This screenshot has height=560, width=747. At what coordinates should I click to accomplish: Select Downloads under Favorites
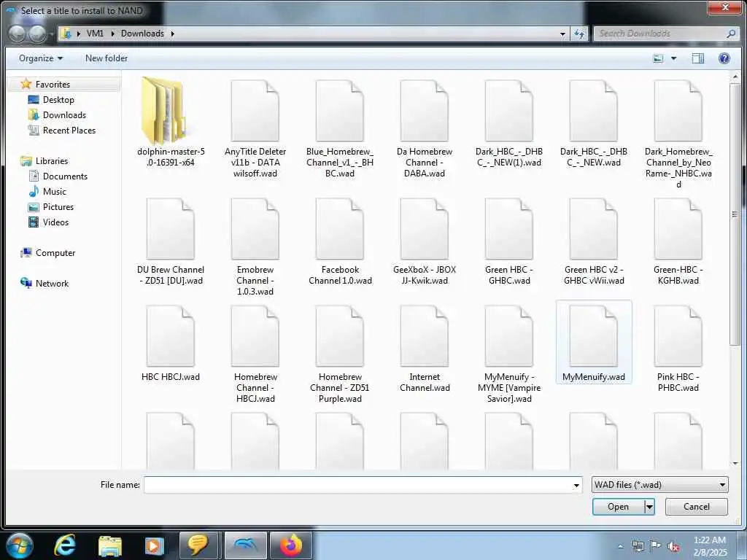[x=64, y=114]
